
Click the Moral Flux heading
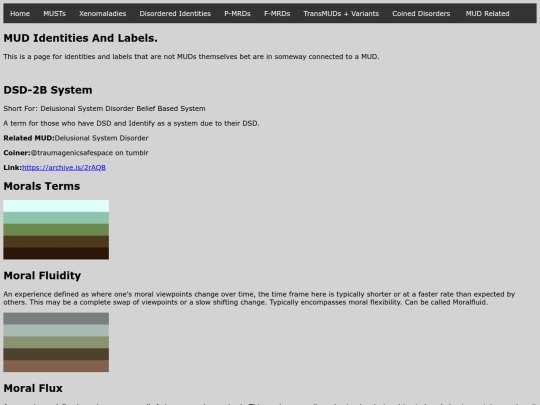[33, 388]
